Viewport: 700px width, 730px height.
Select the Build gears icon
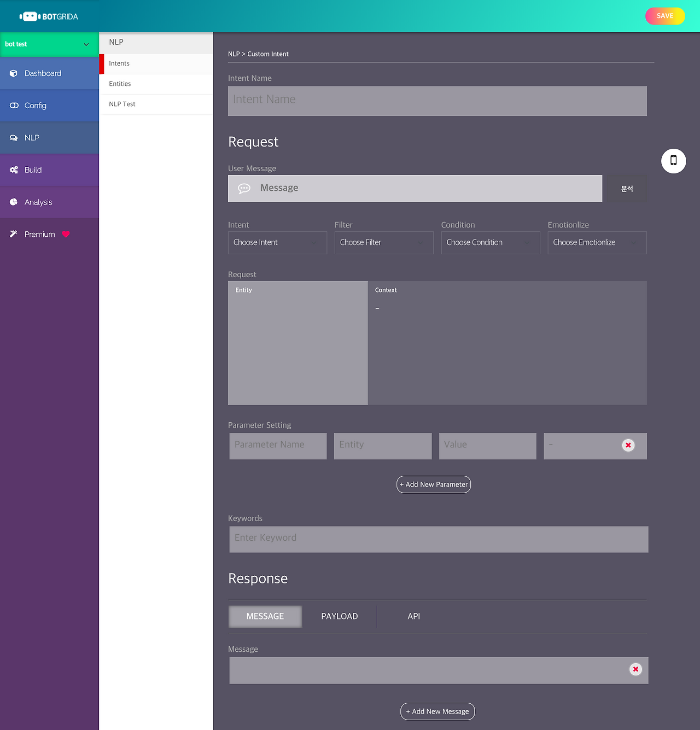pos(13,170)
